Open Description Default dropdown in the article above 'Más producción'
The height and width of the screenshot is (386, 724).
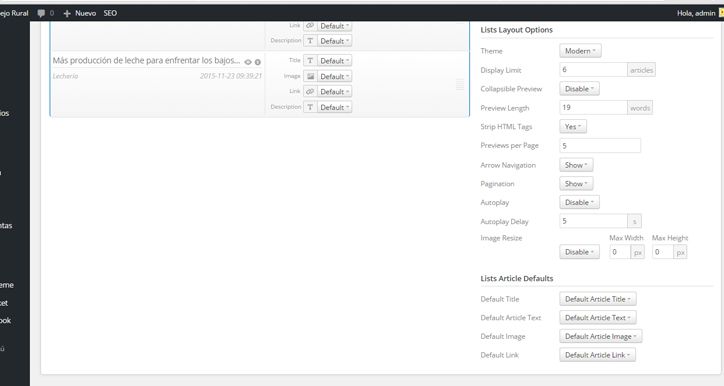coord(334,41)
